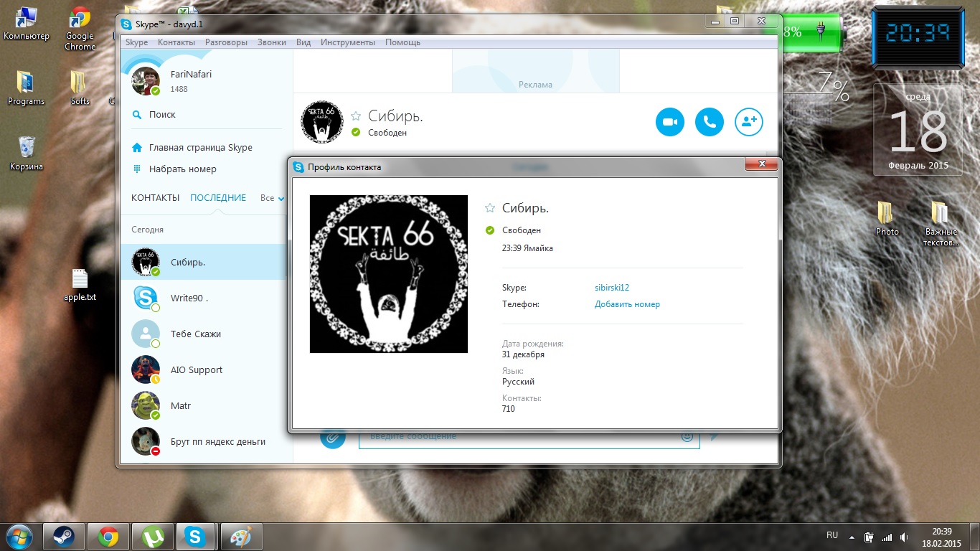Click the Skype icon in Профиль контакта title bar
Viewport: 980px width, 551px height.
(x=298, y=167)
